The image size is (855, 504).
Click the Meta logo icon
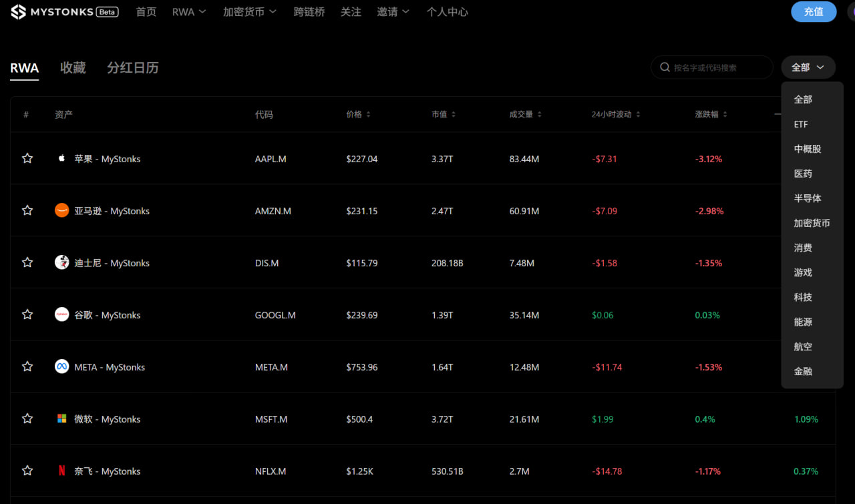pyautogui.click(x=61, y=366)
